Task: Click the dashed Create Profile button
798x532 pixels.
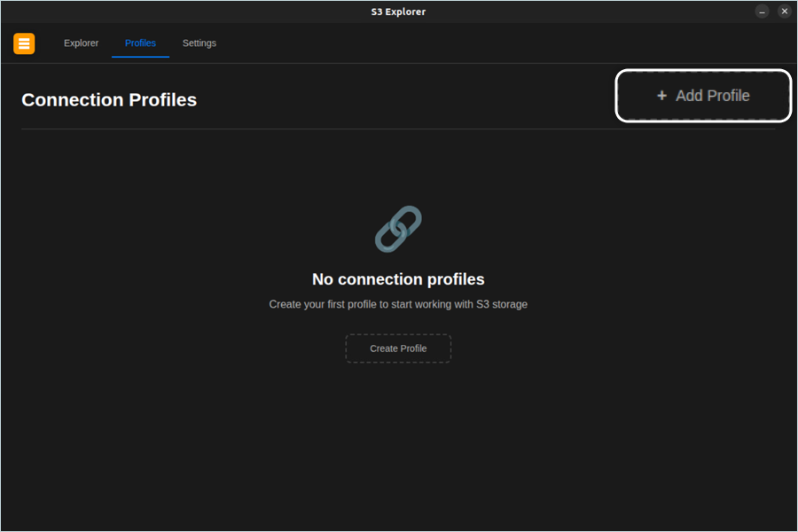Action: click(398, 348)
